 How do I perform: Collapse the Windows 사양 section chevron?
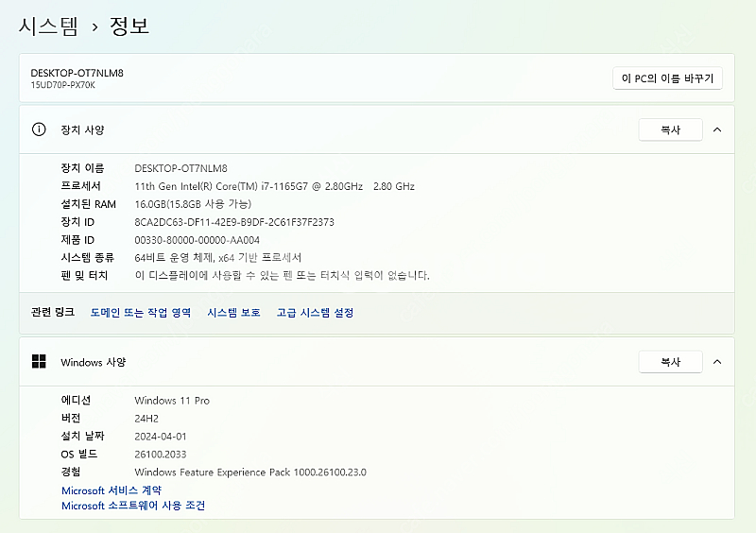click(x=717, y=362)
